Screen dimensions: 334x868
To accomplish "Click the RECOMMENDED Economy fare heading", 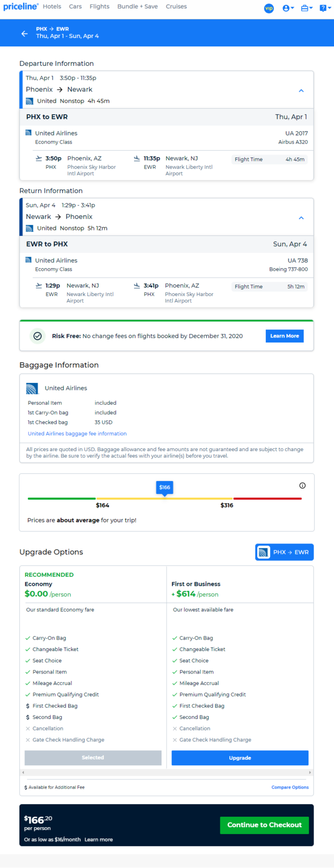I will pyautogui.click(x=49, y=579).
